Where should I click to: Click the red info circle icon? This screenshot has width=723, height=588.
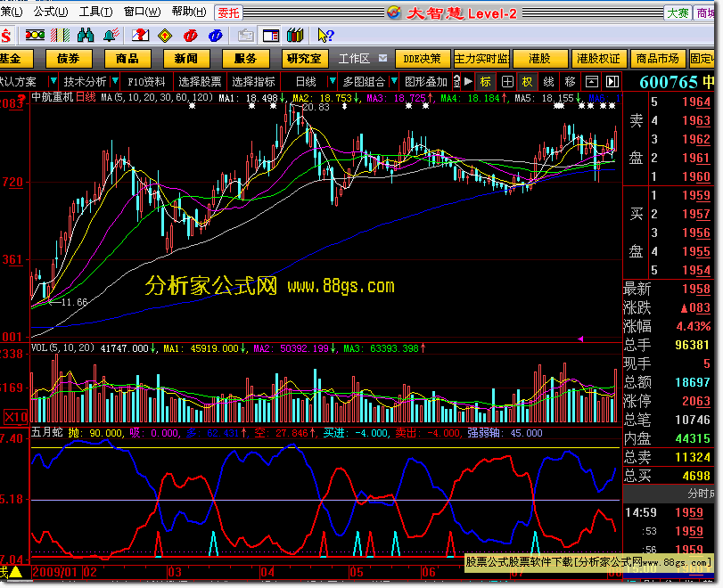tap(190, 35)
